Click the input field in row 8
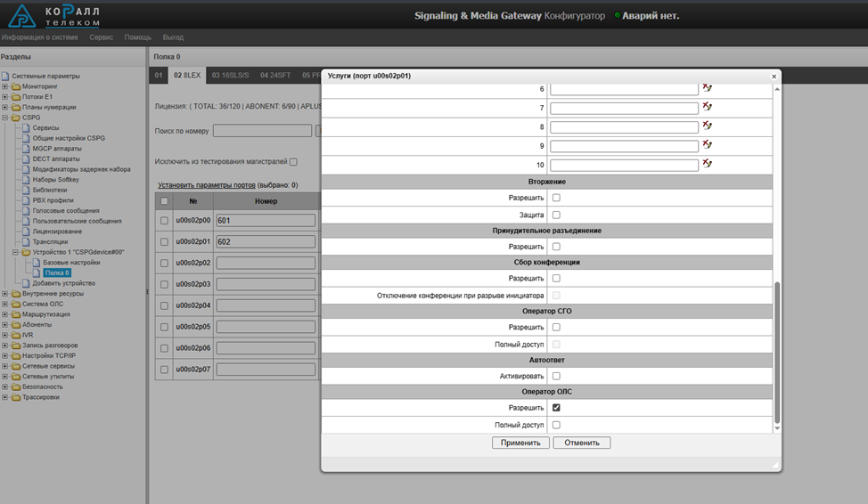Image resolution: width=868 pixels, height=504 pixels. 623,127
